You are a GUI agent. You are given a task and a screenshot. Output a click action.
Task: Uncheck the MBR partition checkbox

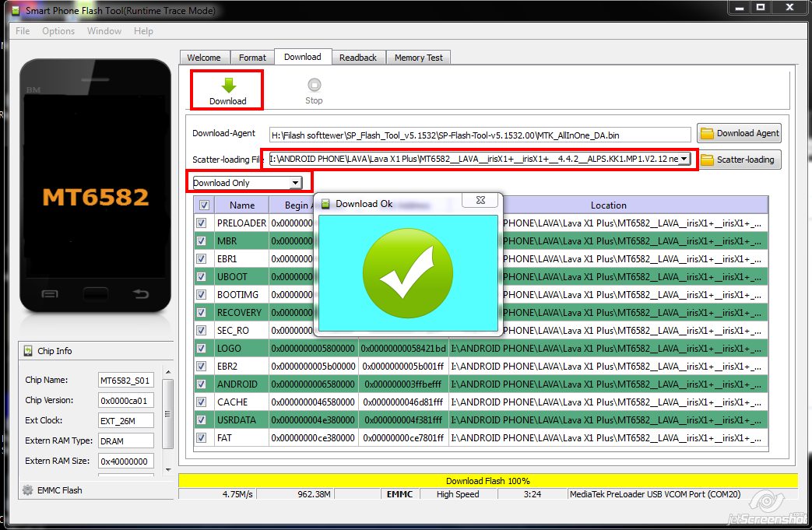pos(202,241)
